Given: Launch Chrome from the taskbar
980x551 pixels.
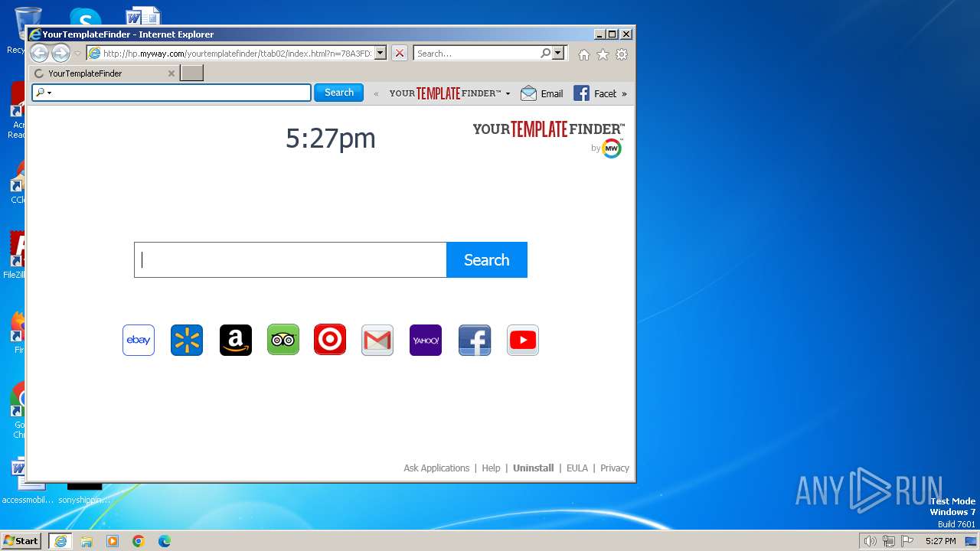Looking at the screenshot, I should tap(139, 541).
